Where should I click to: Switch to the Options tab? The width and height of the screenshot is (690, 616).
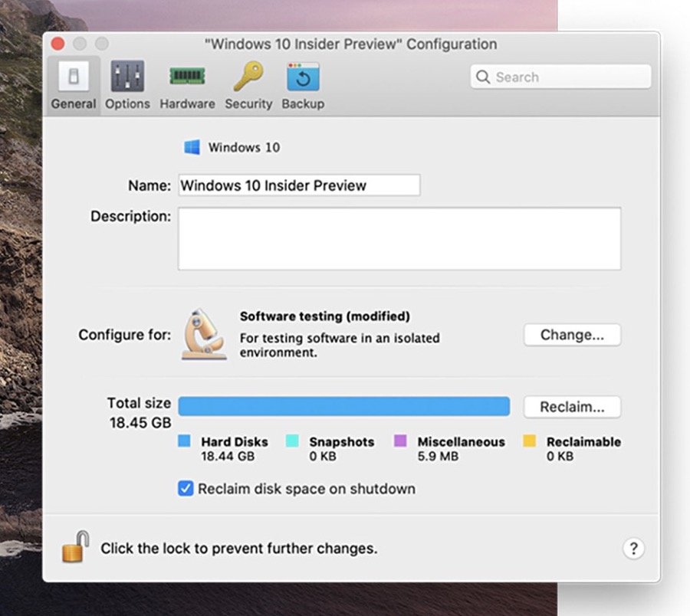127,86
